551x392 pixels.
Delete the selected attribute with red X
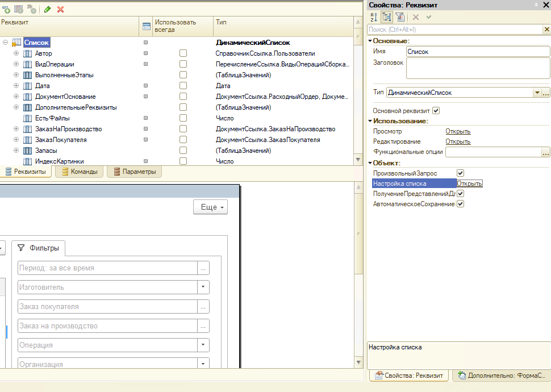[60, 10]
